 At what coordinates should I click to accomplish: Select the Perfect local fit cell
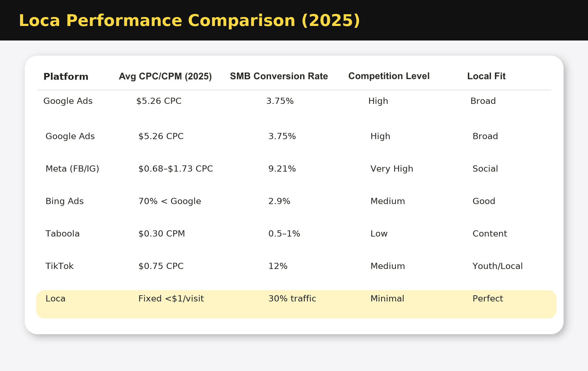(x=488, y=299)
